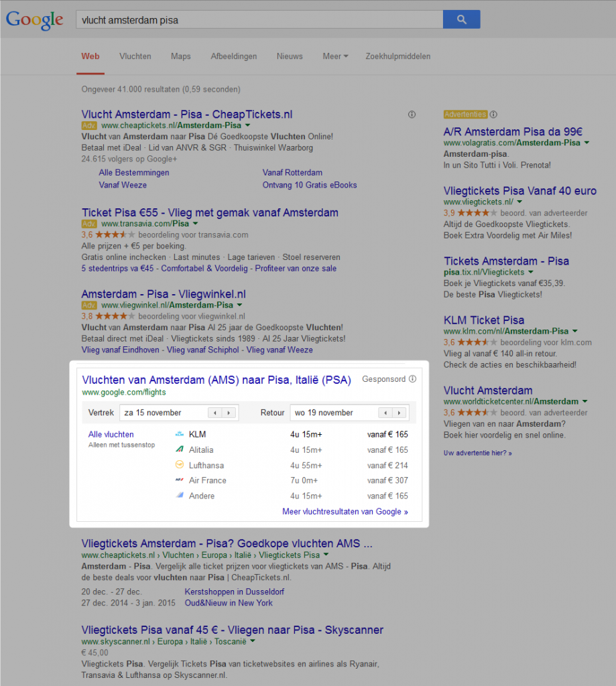Expand vliegtickets.nl URL dropdown arrow
This screenshot has width=616, height=686.
[x=519, y=202]
